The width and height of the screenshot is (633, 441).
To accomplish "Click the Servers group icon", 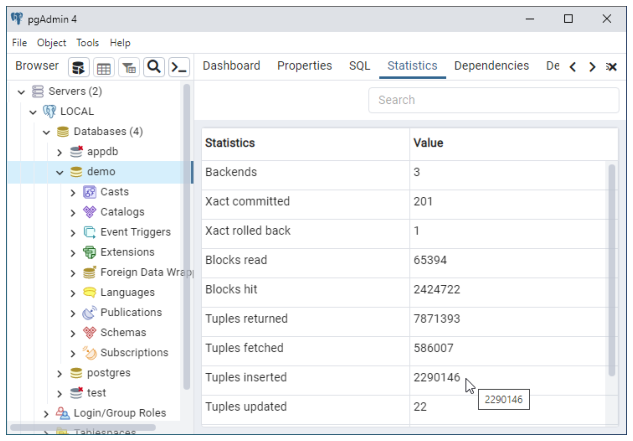I will (x=38, y=91).
